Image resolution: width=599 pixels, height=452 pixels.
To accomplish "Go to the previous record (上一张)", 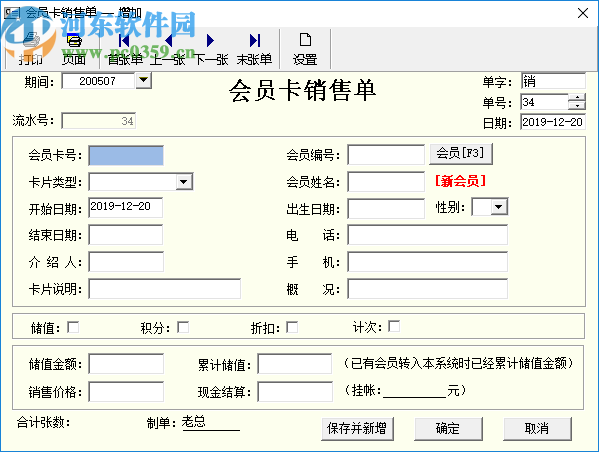I will tap(167, 49).
